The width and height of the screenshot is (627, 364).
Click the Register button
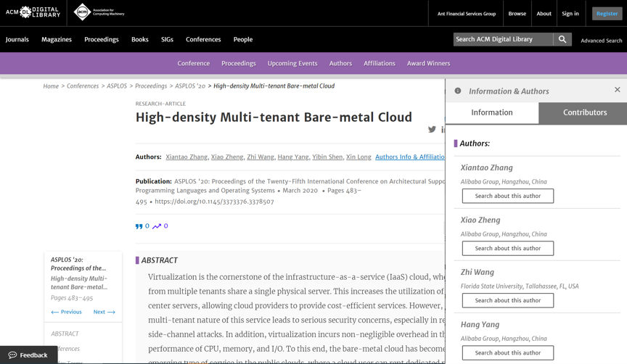coord(607,13)
